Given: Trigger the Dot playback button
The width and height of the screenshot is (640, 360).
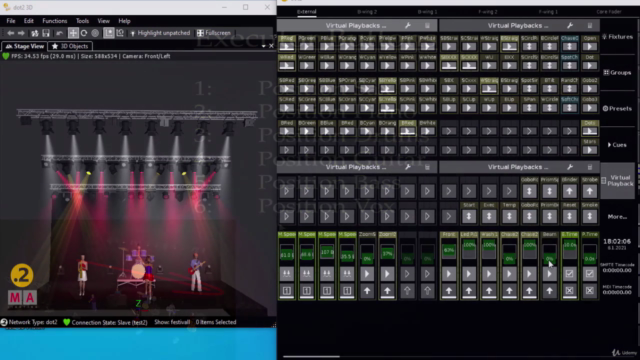Looking at the screenshot, I should [x=589, y=62].
